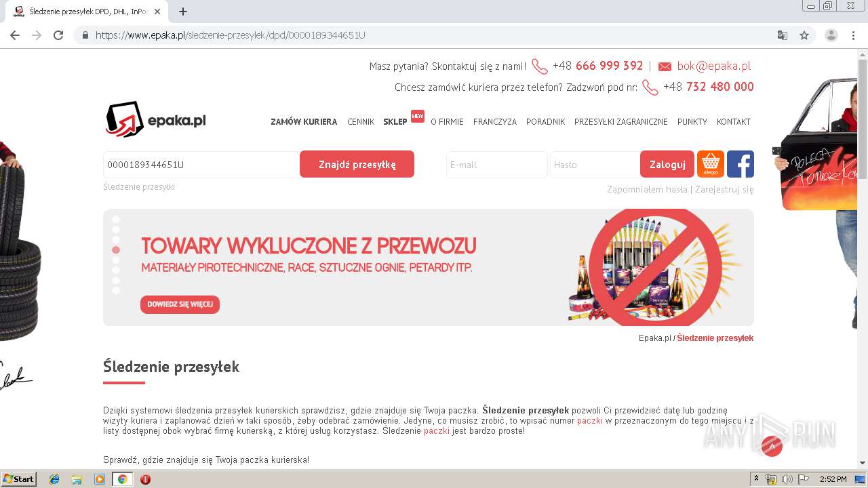Focus the tracking number input field
The image size is (868, 488).
[201, 164]
